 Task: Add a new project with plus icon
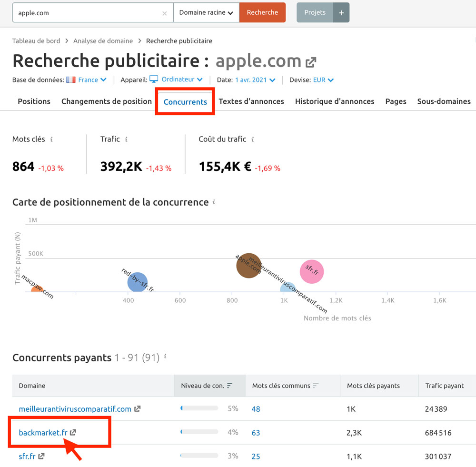(x=341, y=12)
